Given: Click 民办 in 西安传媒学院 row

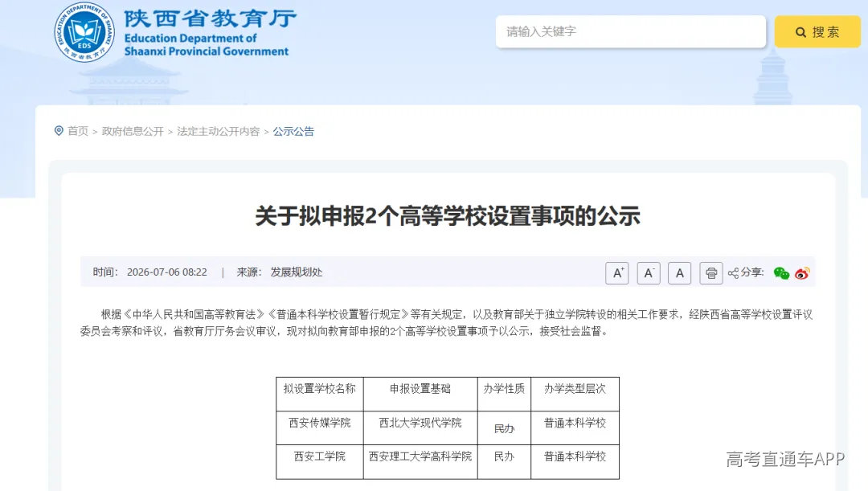Looking at the screenshot, I should click(x=504, y=428).
